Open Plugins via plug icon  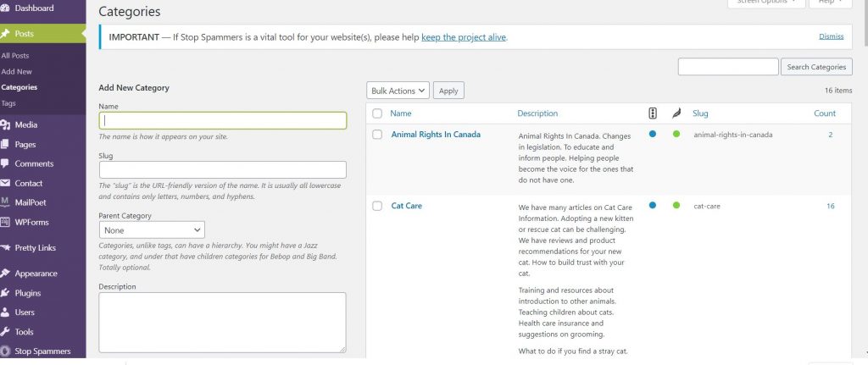click(6, 293)
